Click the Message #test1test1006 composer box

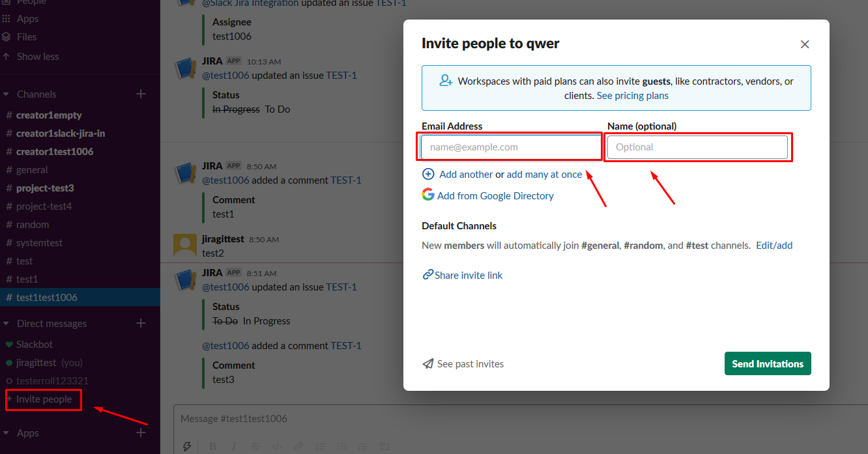tap(521, 419)
